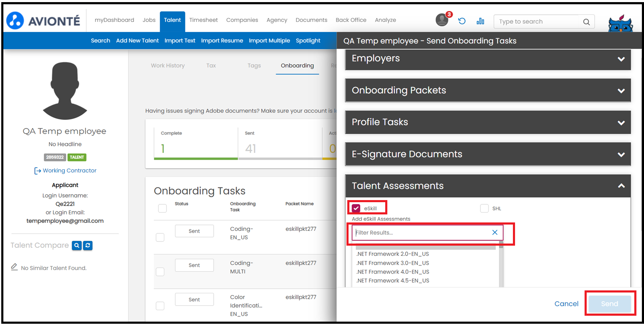Select .NET Framework 4.5-EN_US assessment
644x325 pixels.
point(392,281)
